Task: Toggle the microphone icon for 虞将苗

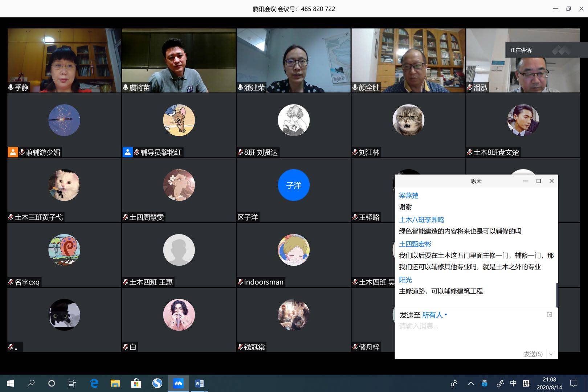Action: 126,87
